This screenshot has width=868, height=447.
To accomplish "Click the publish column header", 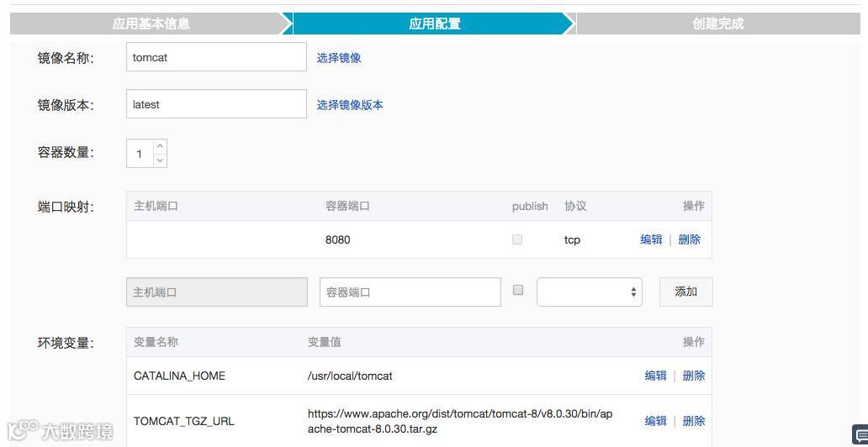I will tap(530, 207).
